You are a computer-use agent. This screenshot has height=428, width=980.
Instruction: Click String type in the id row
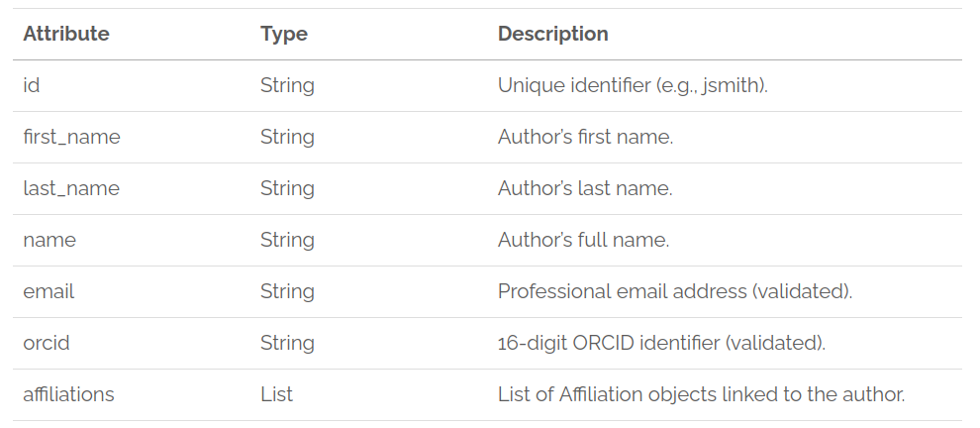(x=287, y=85)
